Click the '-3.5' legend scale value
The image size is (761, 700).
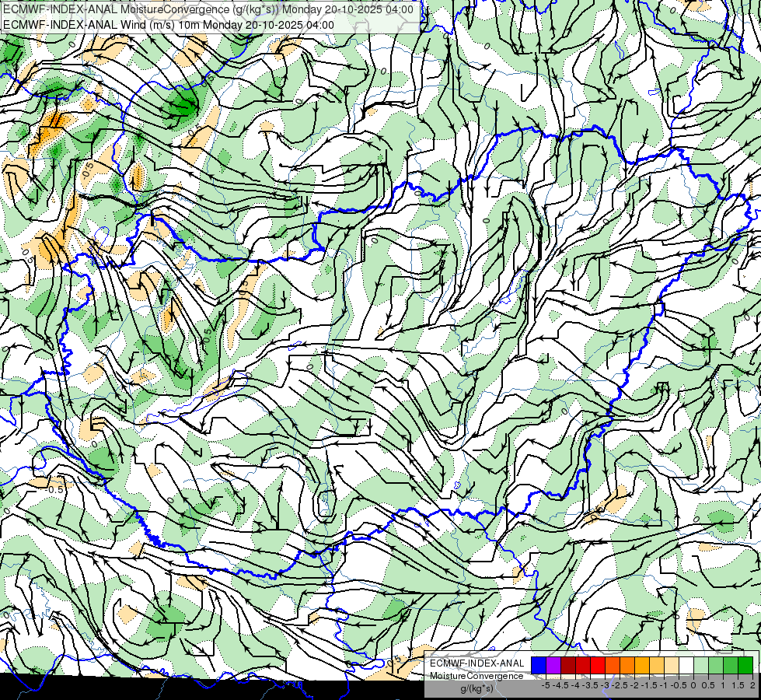pyautogui.click(x=590, y=685)
